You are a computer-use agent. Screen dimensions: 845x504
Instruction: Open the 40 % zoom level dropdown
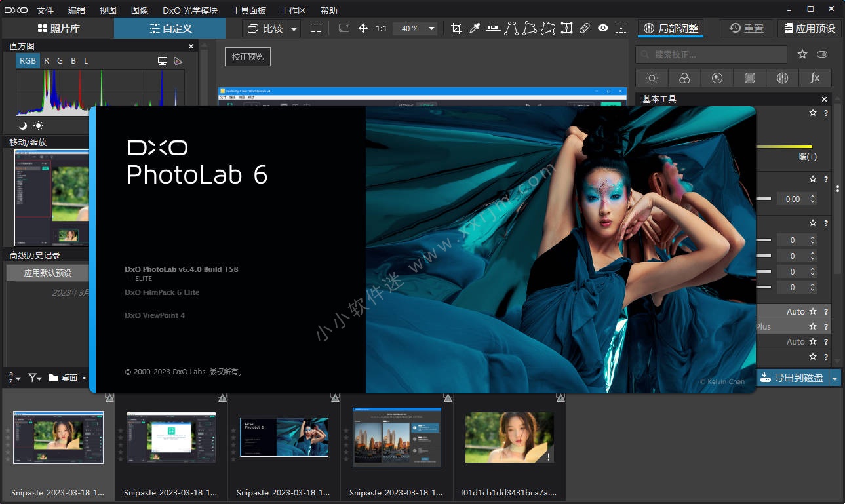click(x=431, y=29)
